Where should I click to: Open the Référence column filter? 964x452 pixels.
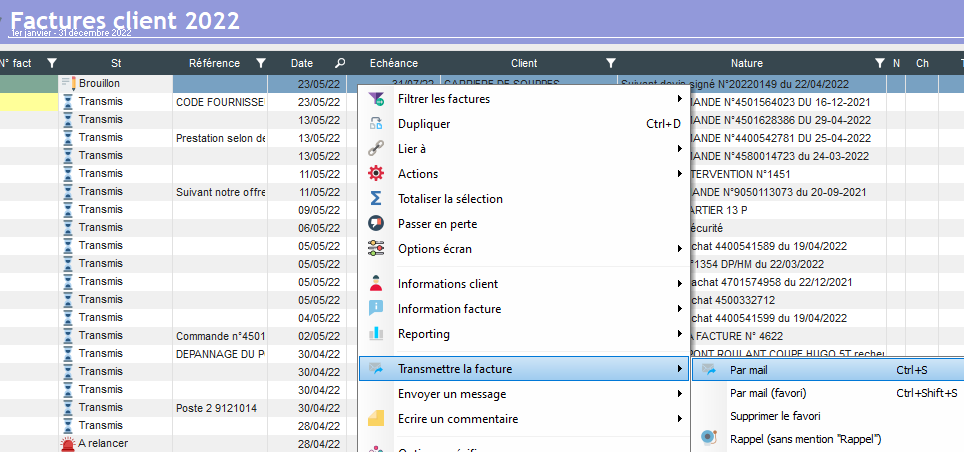point(260,63)
